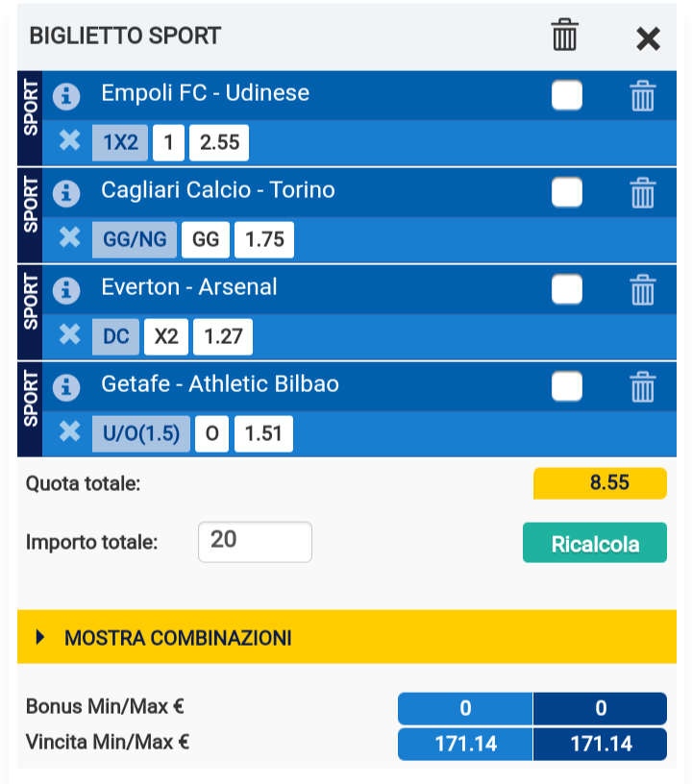Click the 2.55 odds box for Empoli
692x784 pixels.
pyautogui.click(x=219, y=143)
